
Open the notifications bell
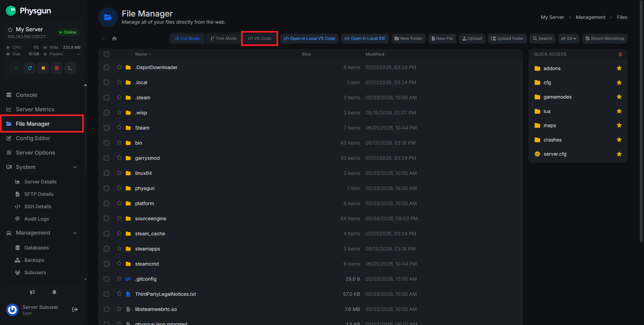54,292
